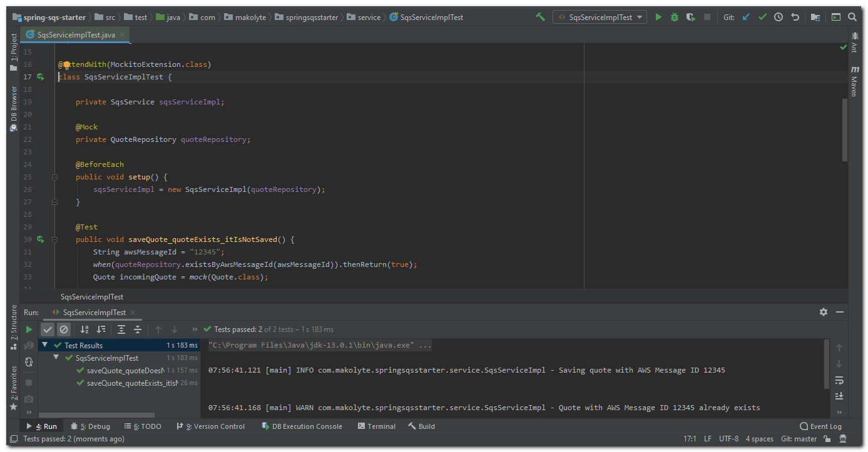Open Run panel settings gear

tap(824, 311)
